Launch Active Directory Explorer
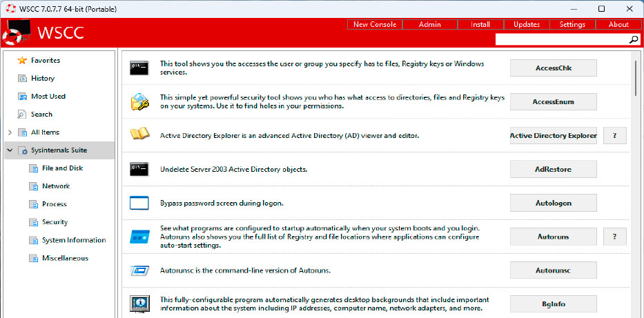This screenshot has width=644, height=318. click(553, 135)
